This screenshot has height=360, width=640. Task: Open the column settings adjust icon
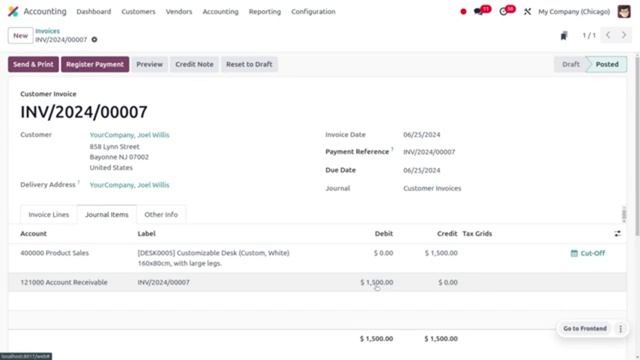618,233
